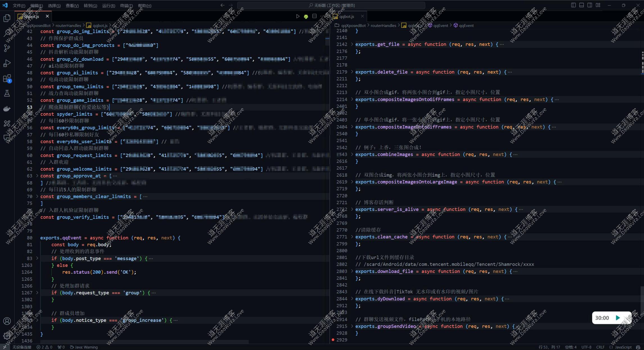Toggle secondary side bar layout icon

589,5
